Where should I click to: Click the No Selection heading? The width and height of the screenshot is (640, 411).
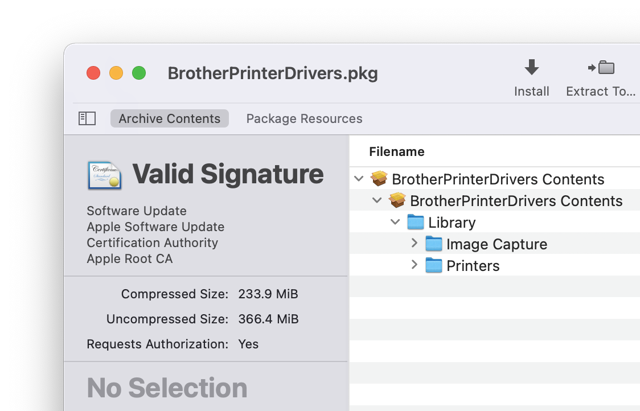(x=167, y=387)
